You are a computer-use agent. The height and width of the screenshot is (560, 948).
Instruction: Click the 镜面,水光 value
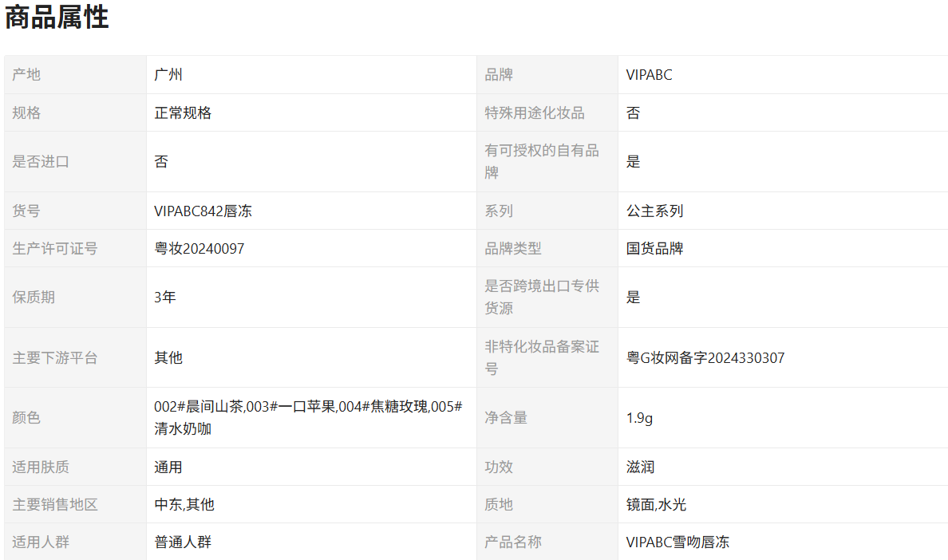pos(657,504)
